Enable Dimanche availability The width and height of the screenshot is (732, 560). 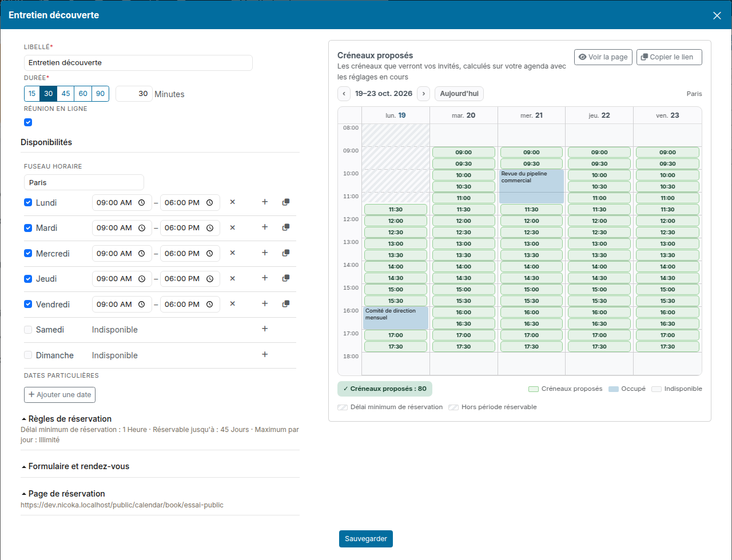pyautogui.click(x=28, y=355)
